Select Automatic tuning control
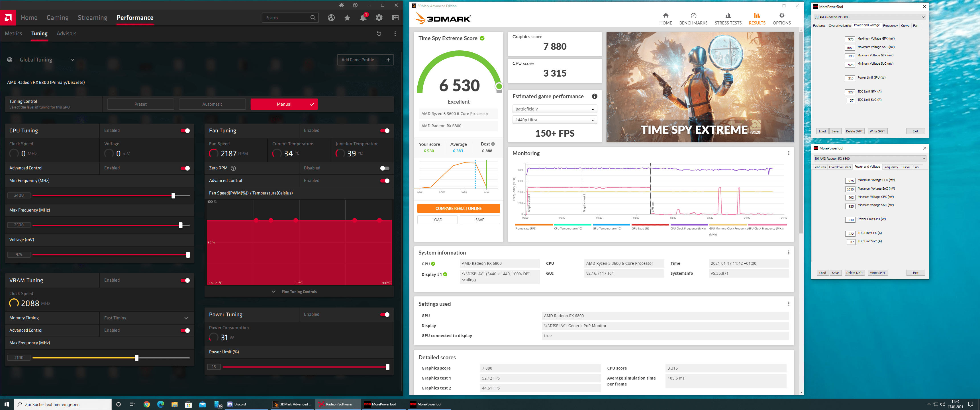This screenshot has width=980, height=410. click(212, 104)
